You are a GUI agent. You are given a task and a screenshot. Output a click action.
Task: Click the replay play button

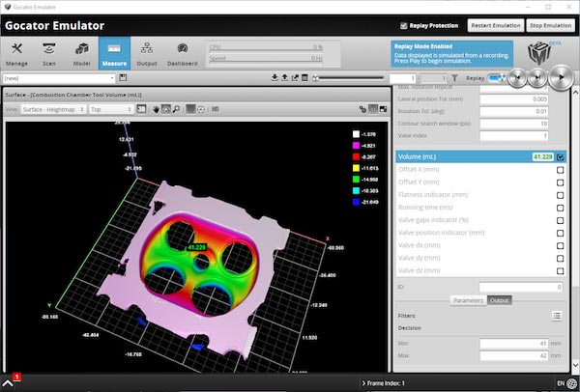pos(559,78)
